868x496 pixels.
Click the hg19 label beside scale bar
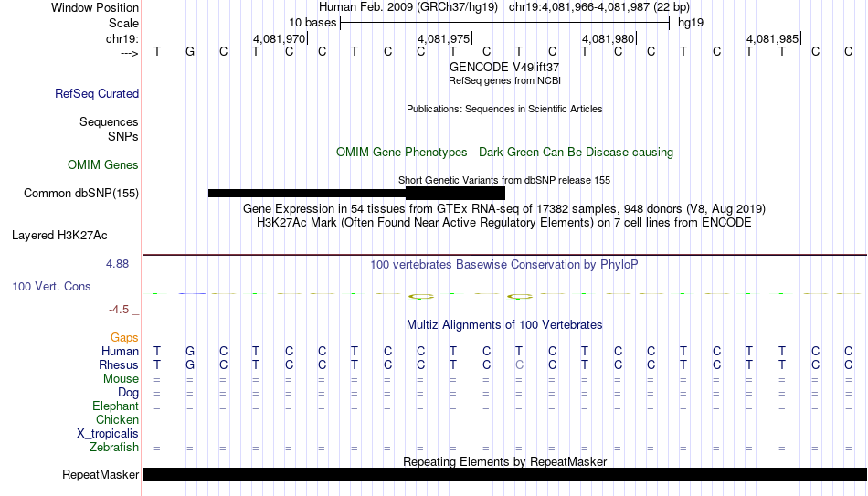pyautogui.click(x=691, y=23)
